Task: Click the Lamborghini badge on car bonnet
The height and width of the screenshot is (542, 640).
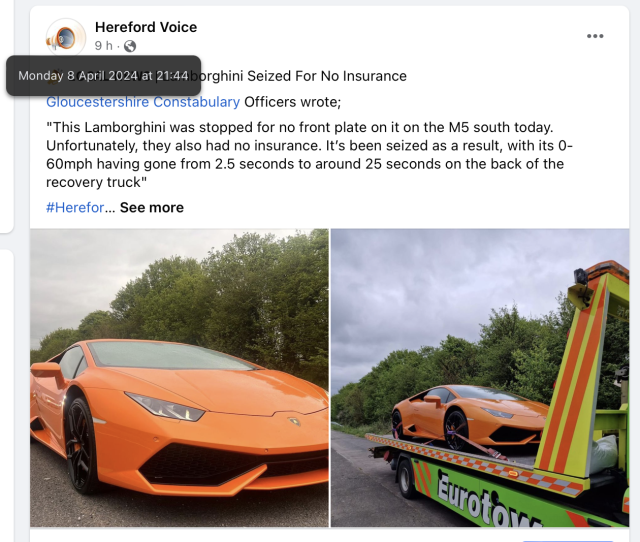Action: click(294, 421)
